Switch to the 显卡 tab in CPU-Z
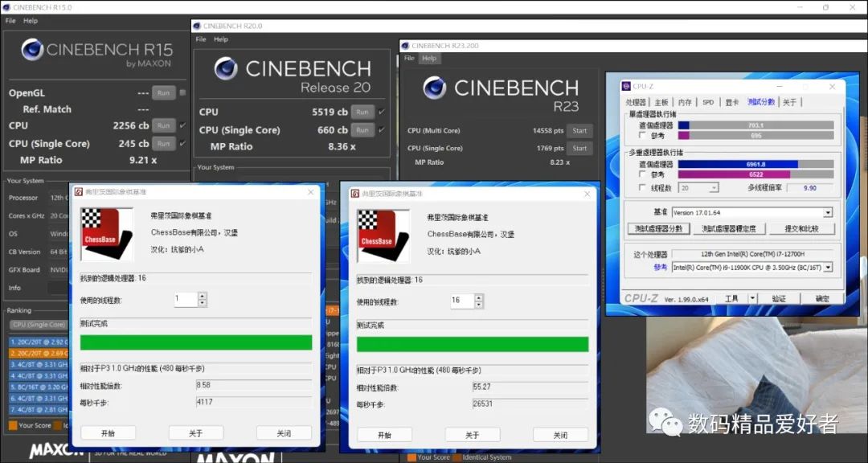The image size is (868, 463). pyautogui.click(x=732, y=102)
